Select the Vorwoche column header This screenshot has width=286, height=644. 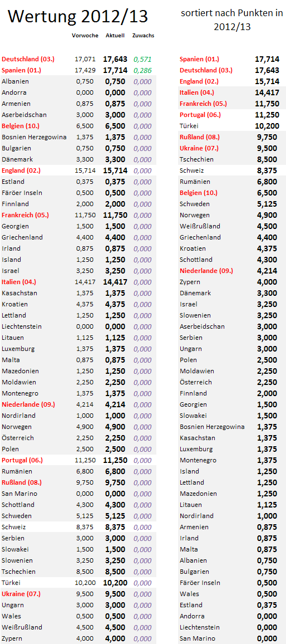(x=85, y=35)
